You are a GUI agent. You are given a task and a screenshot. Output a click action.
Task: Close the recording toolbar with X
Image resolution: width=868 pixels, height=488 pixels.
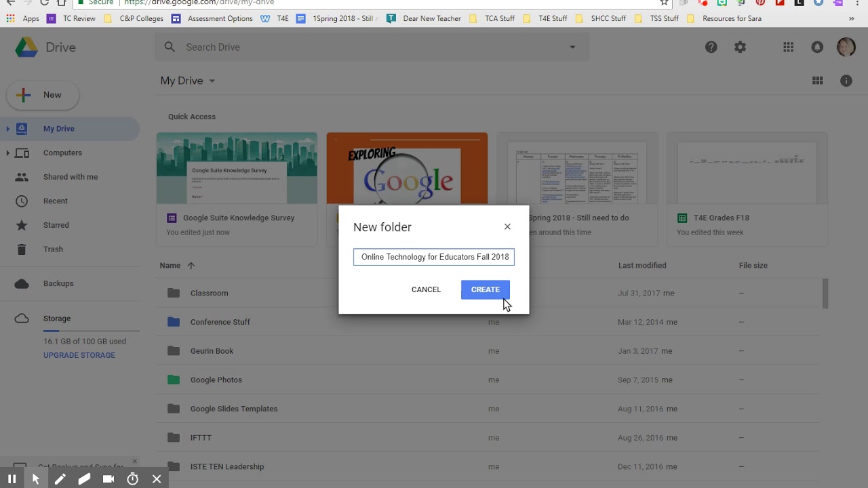[x=157, y=479]
